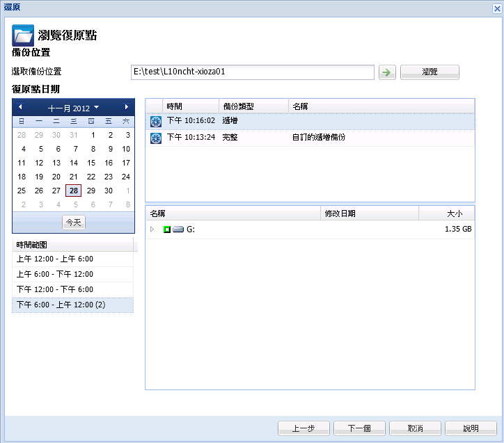504x443 pixels.
Task: Click the green arrow go button
Action: click(x=386, y=72)
